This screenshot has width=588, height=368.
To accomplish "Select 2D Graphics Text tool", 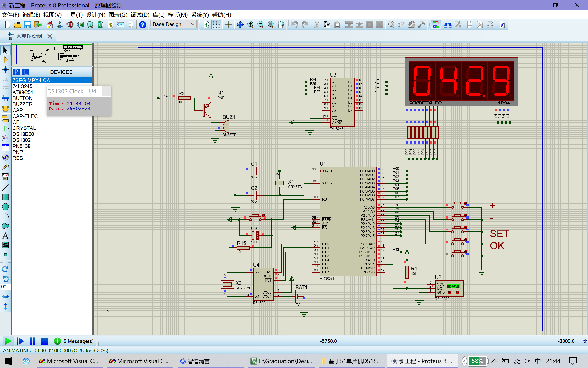I will point(5,236).
